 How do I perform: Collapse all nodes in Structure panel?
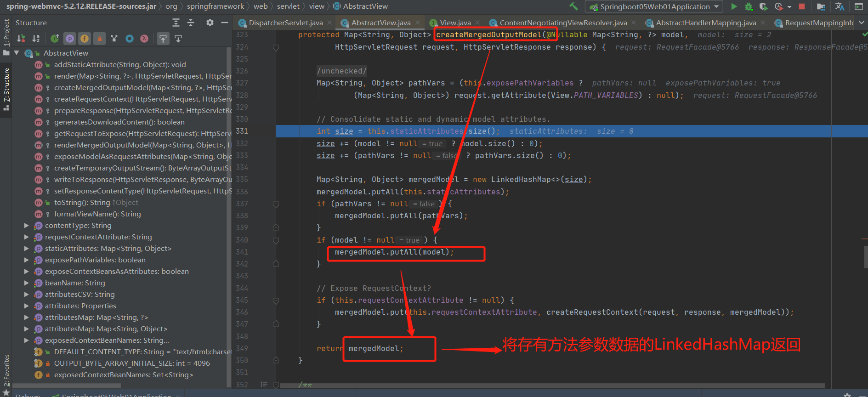[x=191, y=23]
